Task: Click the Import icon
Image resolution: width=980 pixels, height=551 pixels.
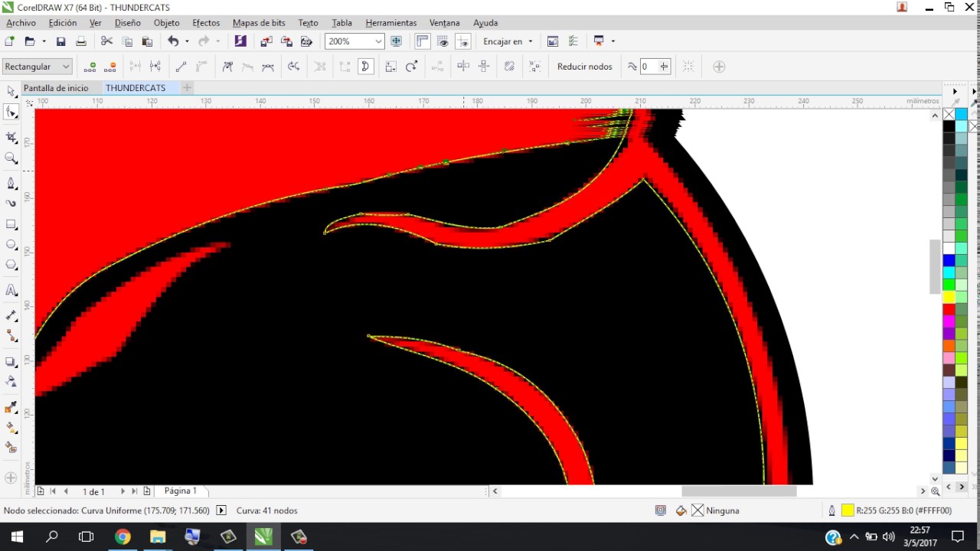Action: pyautogui.click(x=266, y=41)
